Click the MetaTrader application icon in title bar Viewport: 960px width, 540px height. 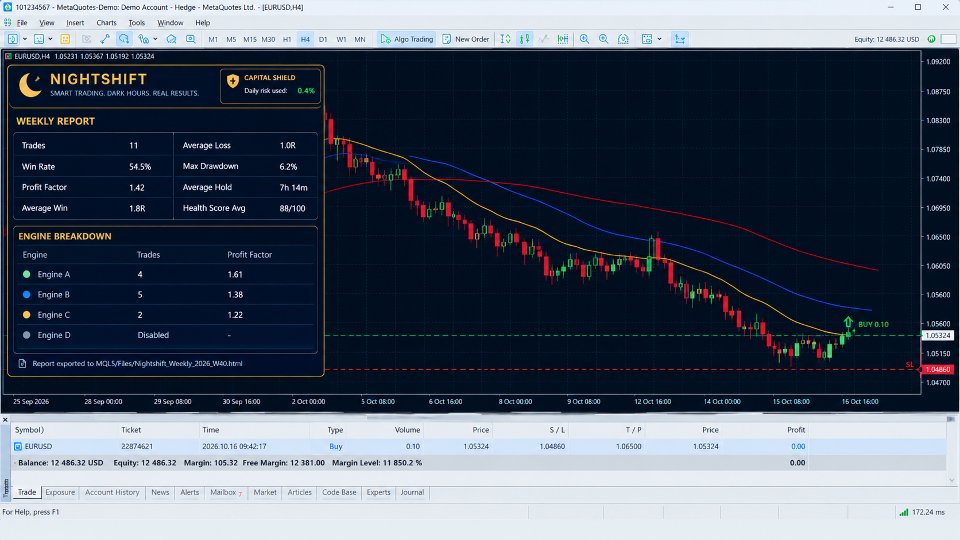7,7
